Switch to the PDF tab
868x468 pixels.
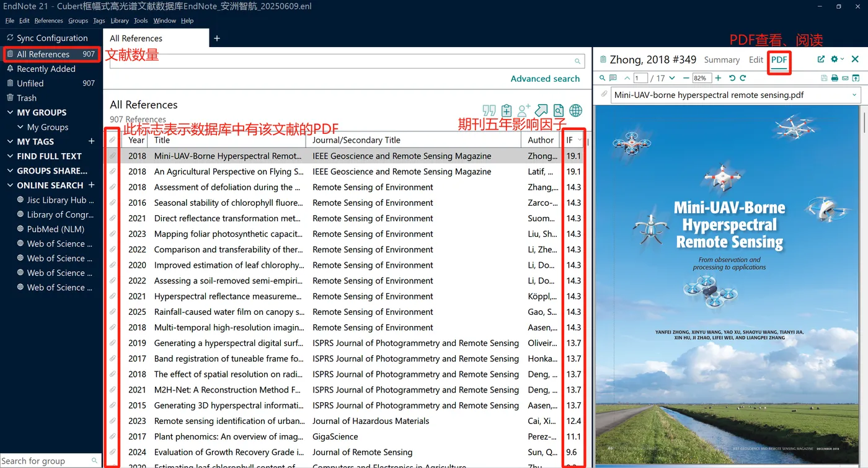pos(779,60)
